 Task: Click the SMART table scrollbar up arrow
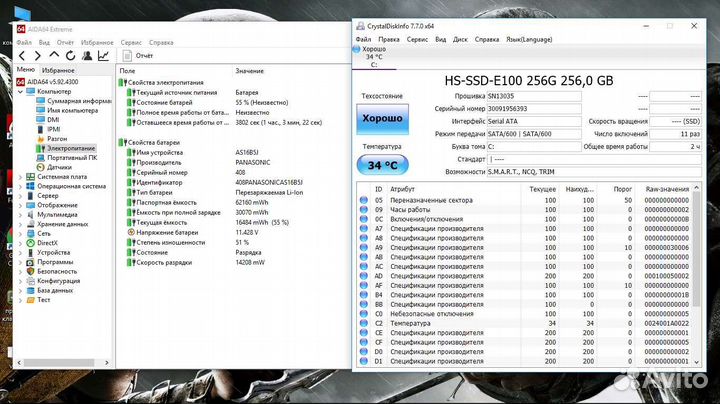point(697,188)
